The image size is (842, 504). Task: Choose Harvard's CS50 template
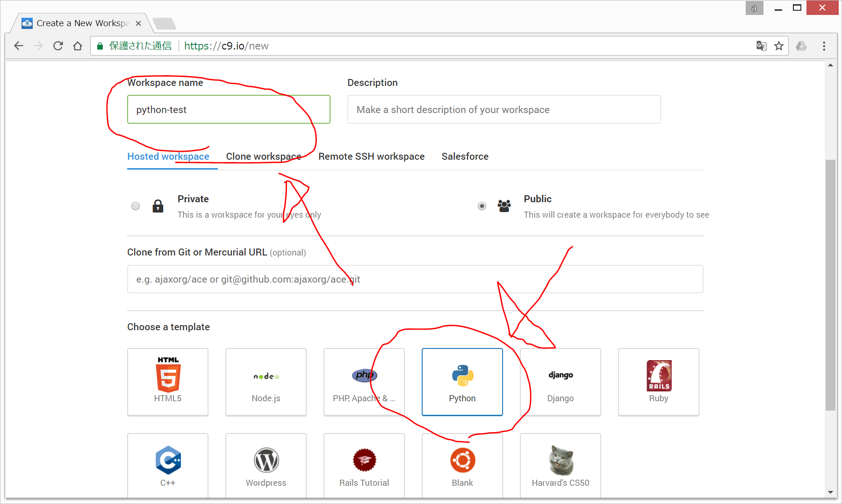(560, 465)
